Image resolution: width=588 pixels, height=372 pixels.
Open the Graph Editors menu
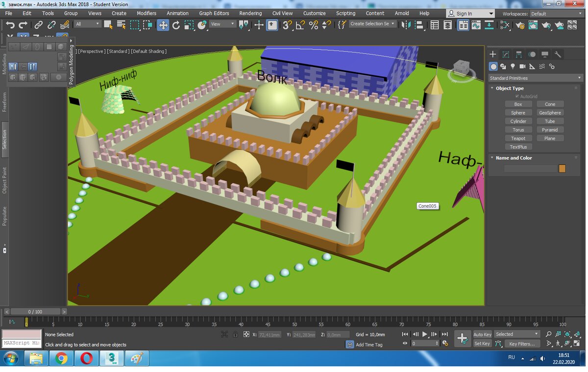coord(214,13)
